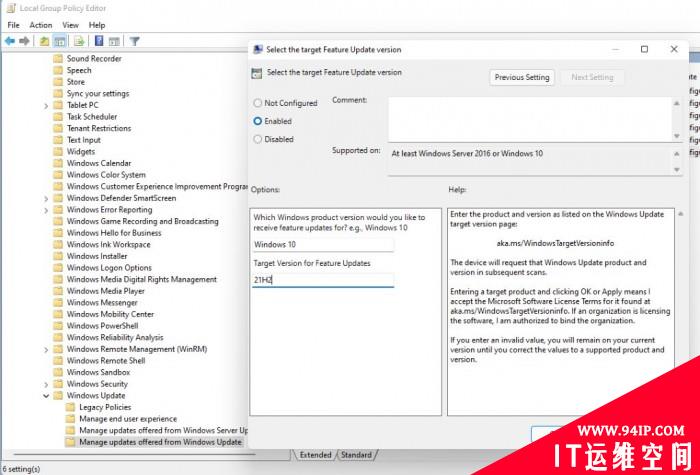Open the Help menu
This screenshot has width=700, height=475.
pyautogui.click(x=97, y=25)
